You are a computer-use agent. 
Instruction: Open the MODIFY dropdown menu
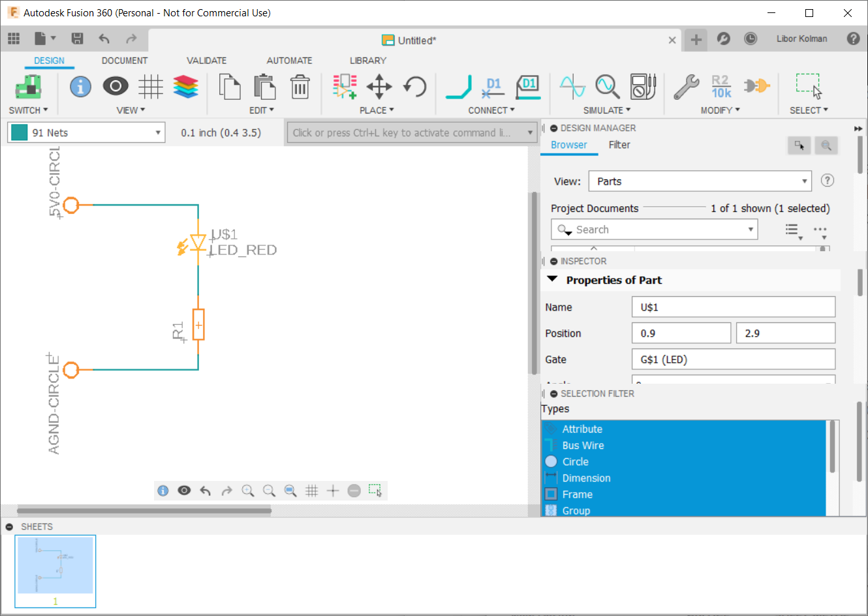coord(721,110)
